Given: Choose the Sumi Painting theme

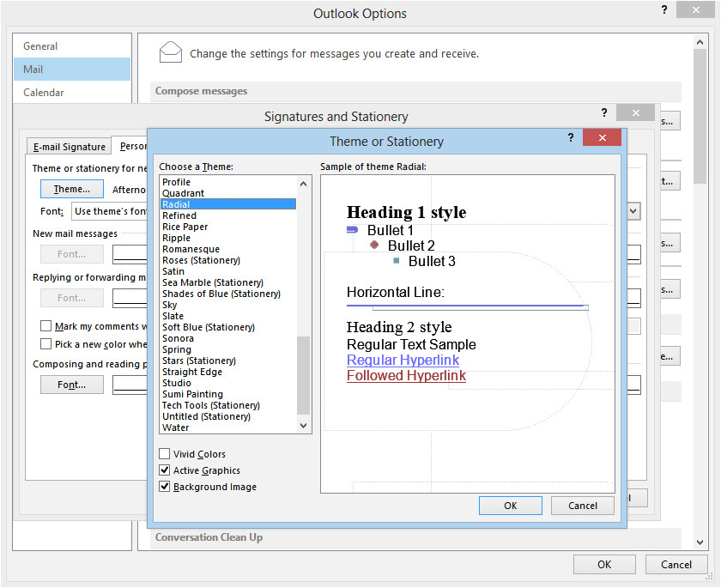Looking at the screenshot, I should coord(192,394).
